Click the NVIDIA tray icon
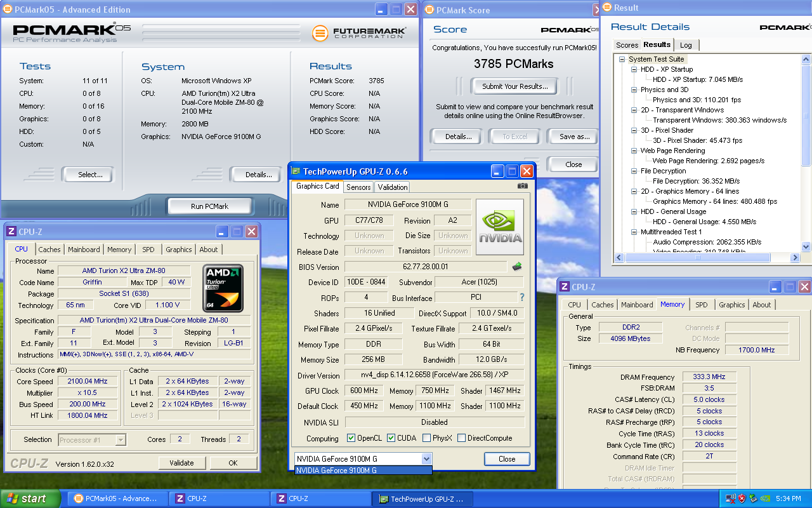 (x=766, y=498)
